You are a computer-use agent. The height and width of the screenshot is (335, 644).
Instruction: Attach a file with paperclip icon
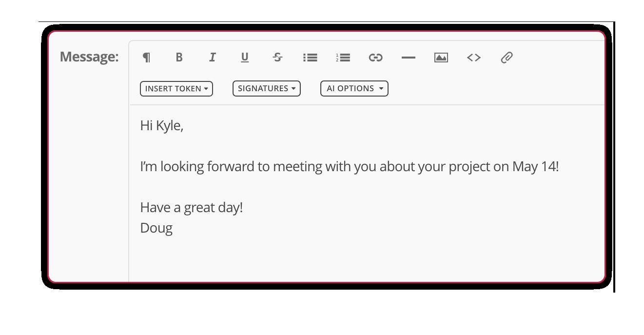click(507, 58)
